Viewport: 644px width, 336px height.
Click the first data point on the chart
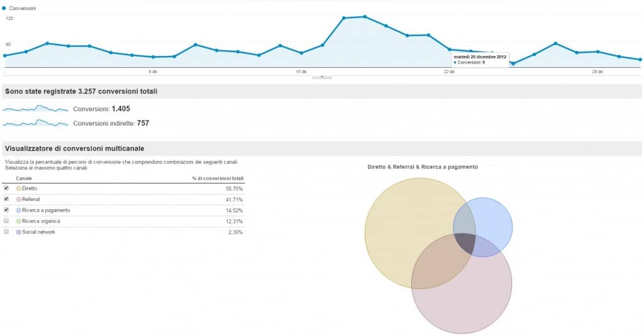click(5, 55)
